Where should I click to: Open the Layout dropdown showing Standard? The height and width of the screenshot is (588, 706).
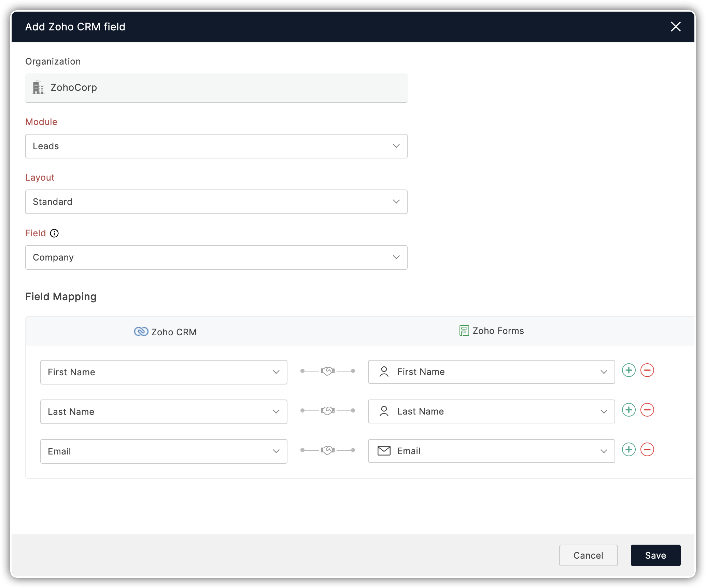pyautogui.click(x=216, y=202)
